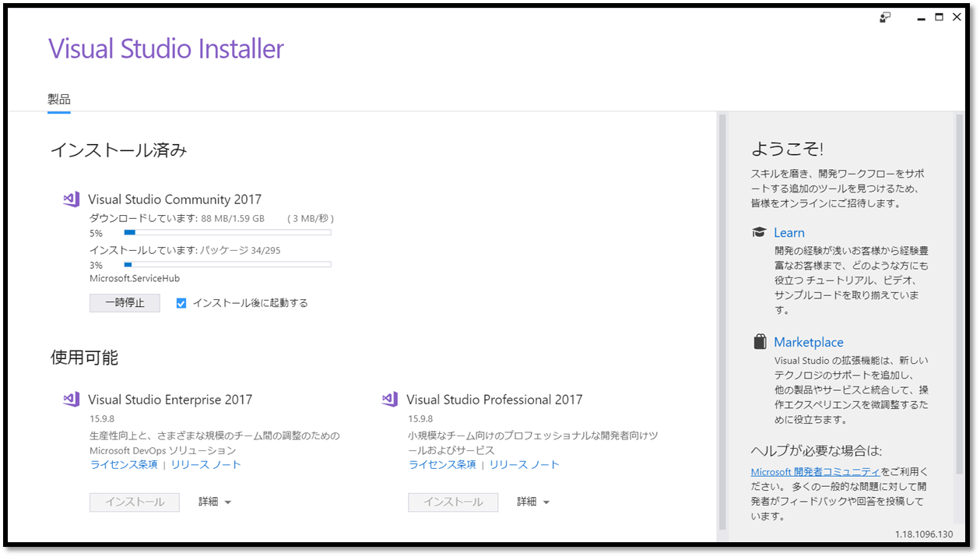This screenshot has height=557, width=980.
Task: Open リリース ノート link under Enterprise 2017
Action: pyautogui.click(x=206, y=465)
